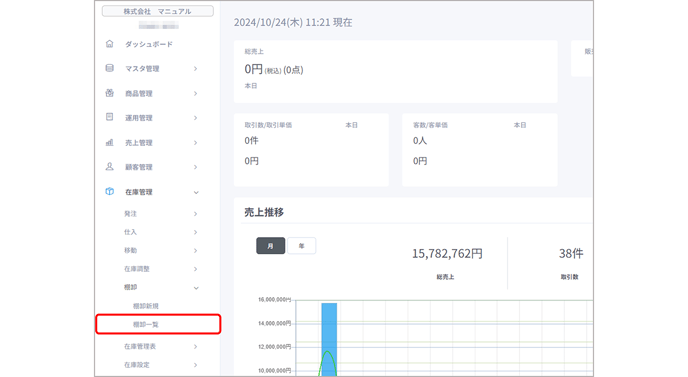688x377 pixels.
Task: Click the 15,782,762円 total sales figure
Action: click(447, 254)
